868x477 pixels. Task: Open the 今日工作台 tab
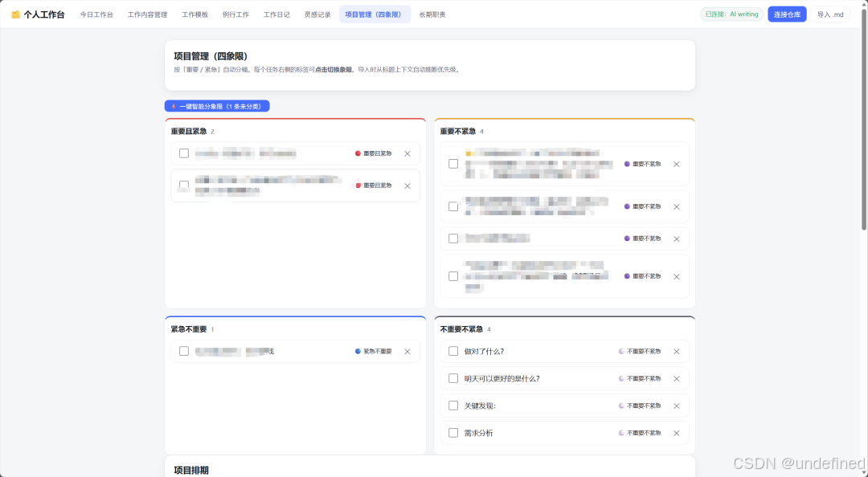[x=96, y=14]
